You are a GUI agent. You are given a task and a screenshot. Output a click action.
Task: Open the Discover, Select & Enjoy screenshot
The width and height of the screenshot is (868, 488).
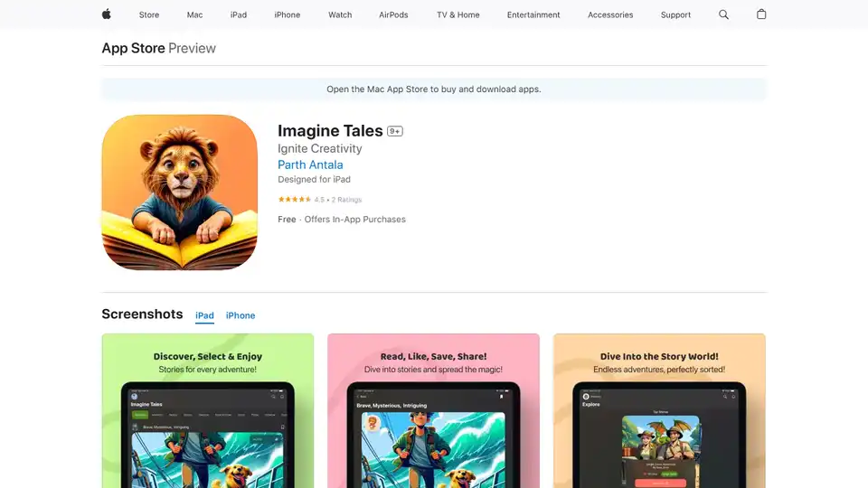[x=208, y=410]
